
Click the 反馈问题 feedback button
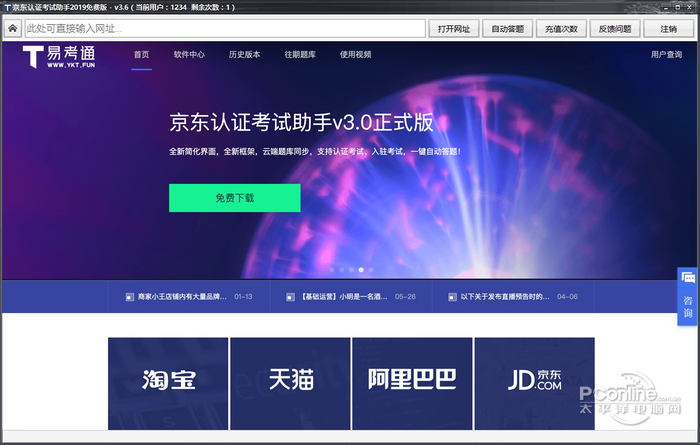(615, 29)
